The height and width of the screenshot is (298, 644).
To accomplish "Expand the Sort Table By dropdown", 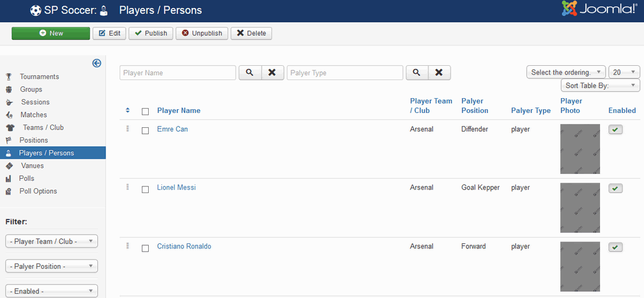I will [x=600, y=86].
